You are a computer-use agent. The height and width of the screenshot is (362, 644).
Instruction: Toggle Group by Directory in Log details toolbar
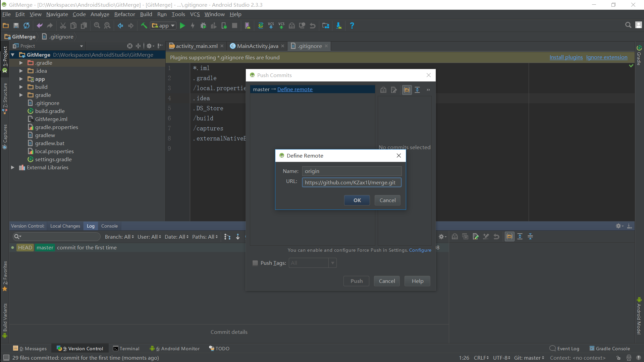(509, 237)
